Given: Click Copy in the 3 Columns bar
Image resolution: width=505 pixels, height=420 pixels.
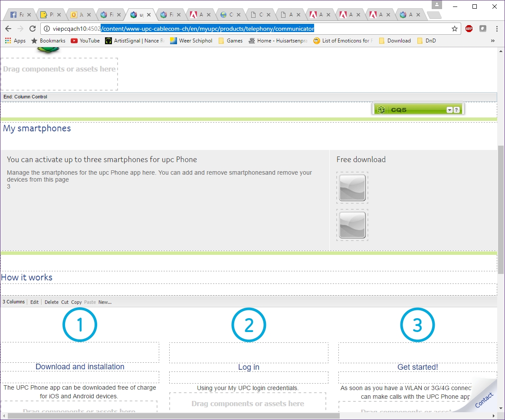Looking at the screenshot, I should tap(76, 302).
